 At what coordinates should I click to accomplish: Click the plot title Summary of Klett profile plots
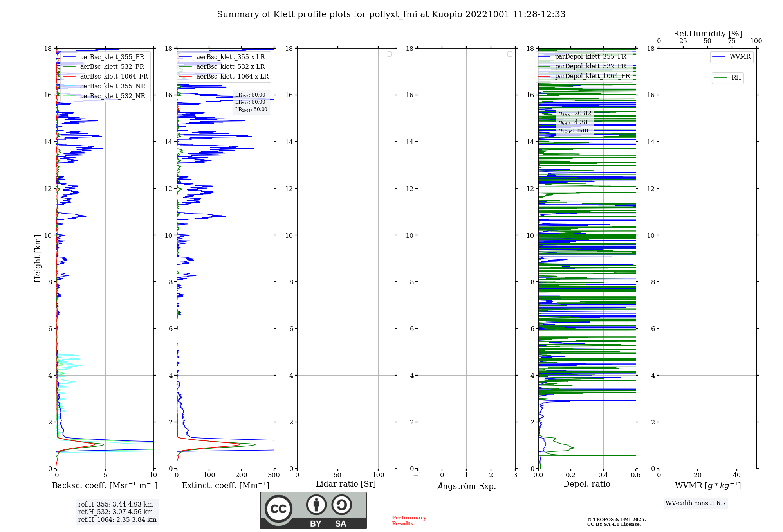(391, 14)
